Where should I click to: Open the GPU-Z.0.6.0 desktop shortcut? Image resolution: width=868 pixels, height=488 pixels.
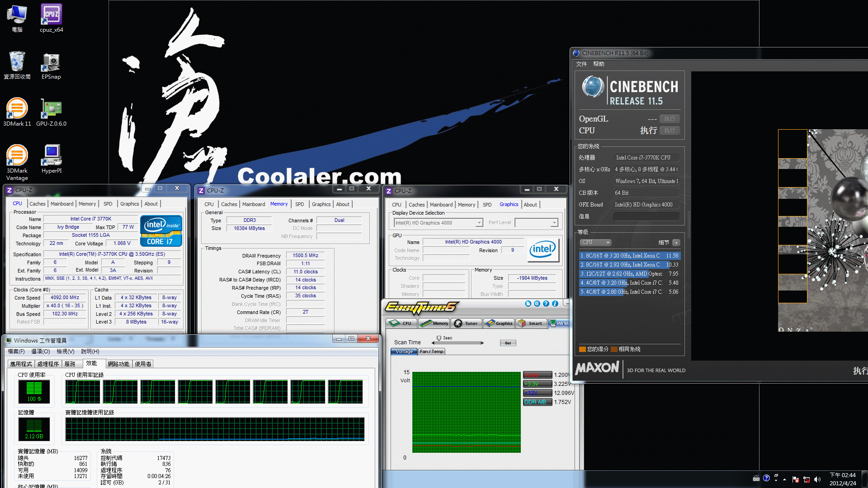tap(51, 112)
